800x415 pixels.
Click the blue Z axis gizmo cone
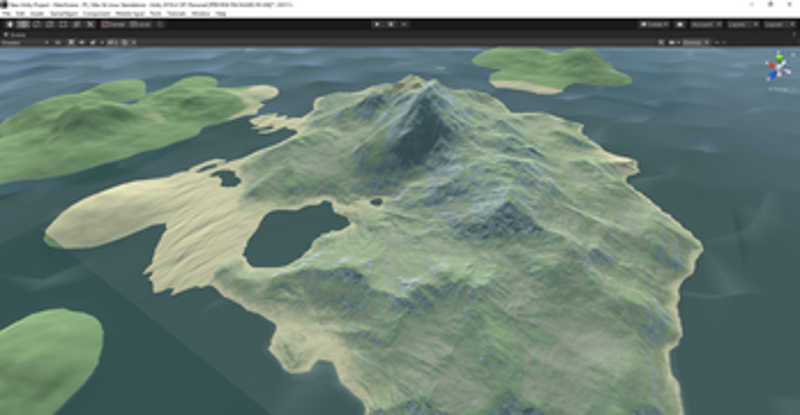pos(773,75)
